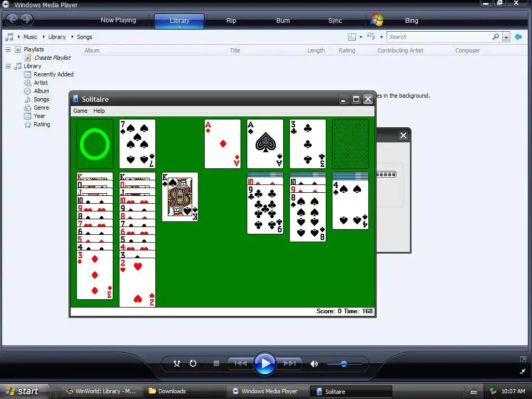Click the Back navigation arrow in Media Player
This screenshot has width=532, height=399.
click(x=12, y=20)
